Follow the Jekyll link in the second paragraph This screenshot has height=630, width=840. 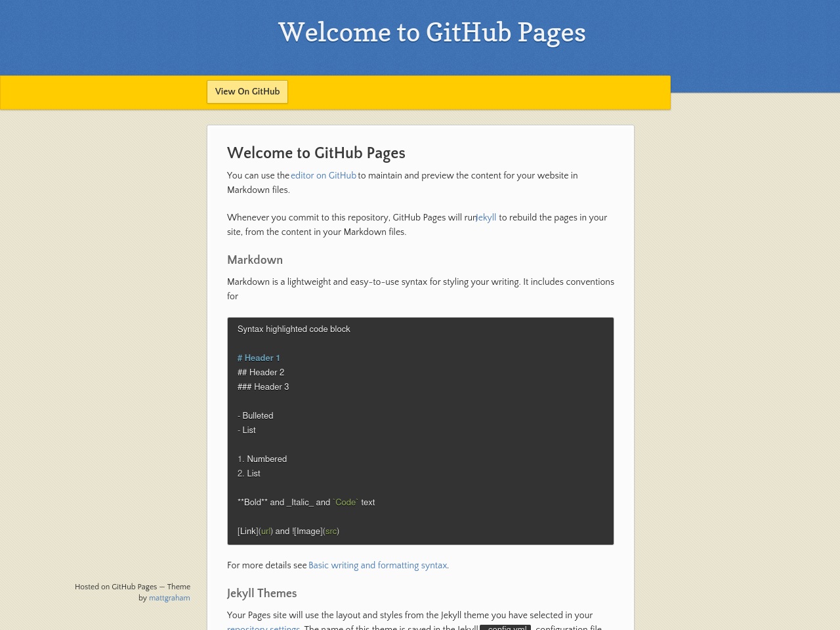point(486,218)
